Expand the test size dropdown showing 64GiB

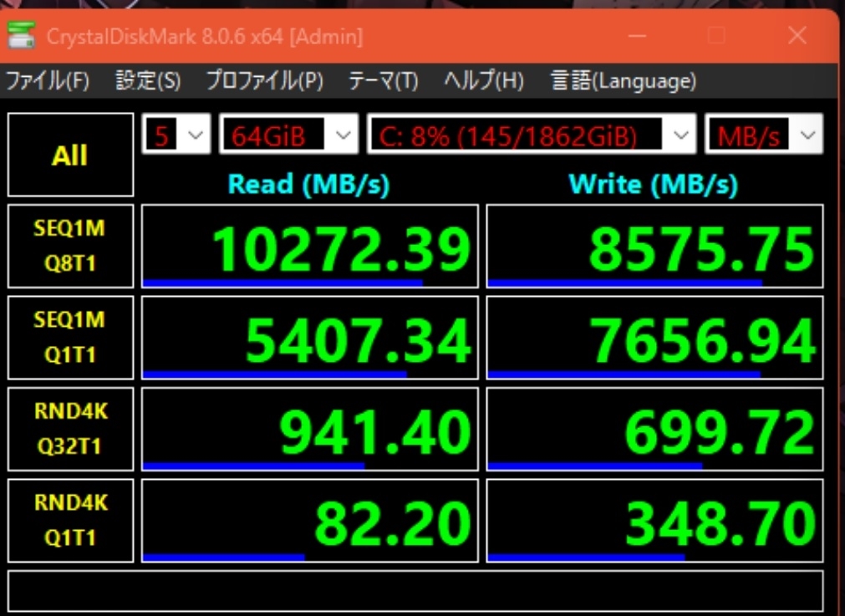pos(288,134)
